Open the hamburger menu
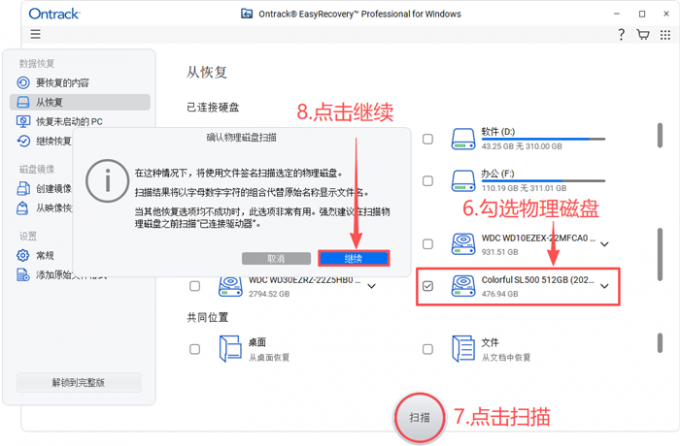 35,34
